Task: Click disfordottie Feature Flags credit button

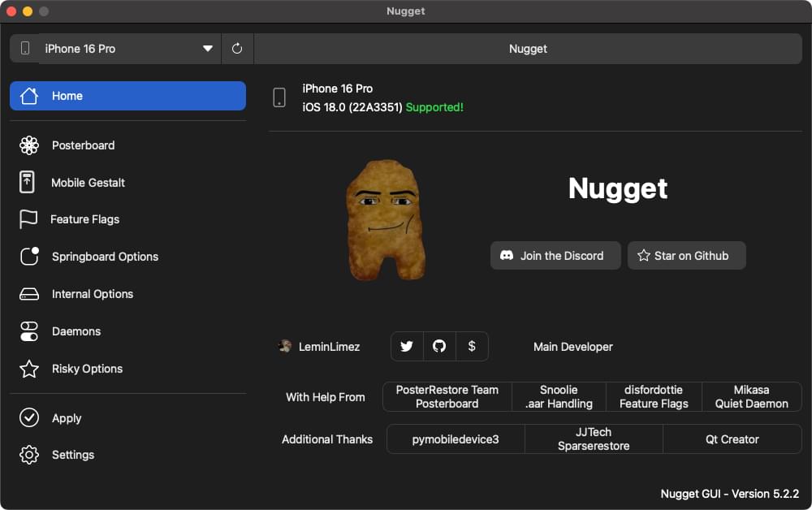Action: [654, 396]
